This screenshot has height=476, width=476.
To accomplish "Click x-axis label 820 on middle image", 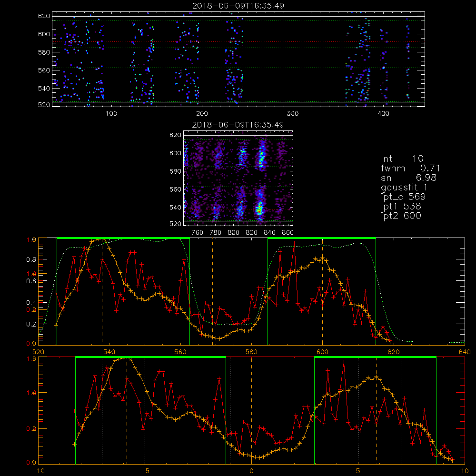I will [252, 233].
